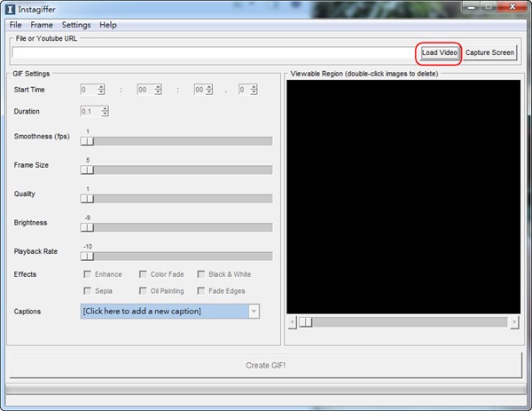532x411 pixels.
Task: Enable the Sepia effect checkbox
Action: (x=88, y=291)
